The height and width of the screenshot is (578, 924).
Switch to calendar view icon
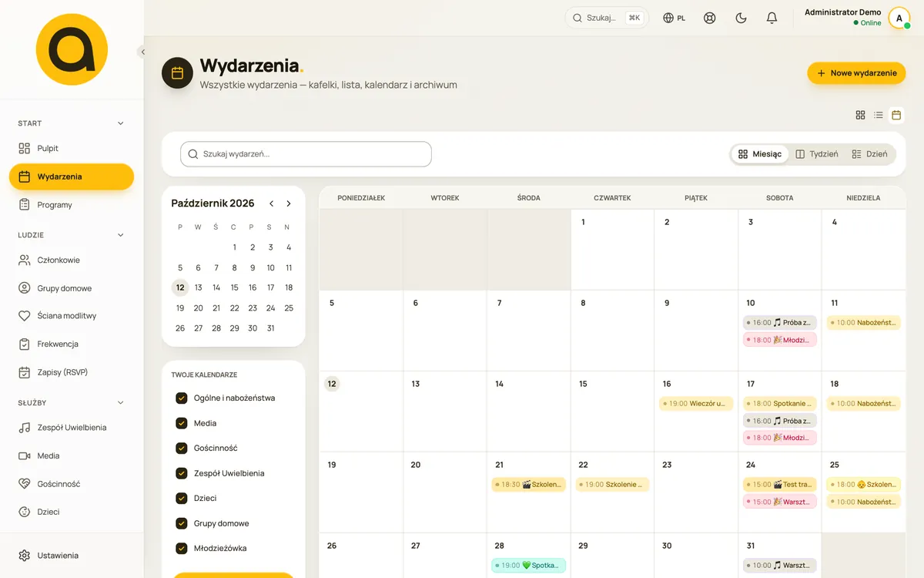[x=896, y=115]
